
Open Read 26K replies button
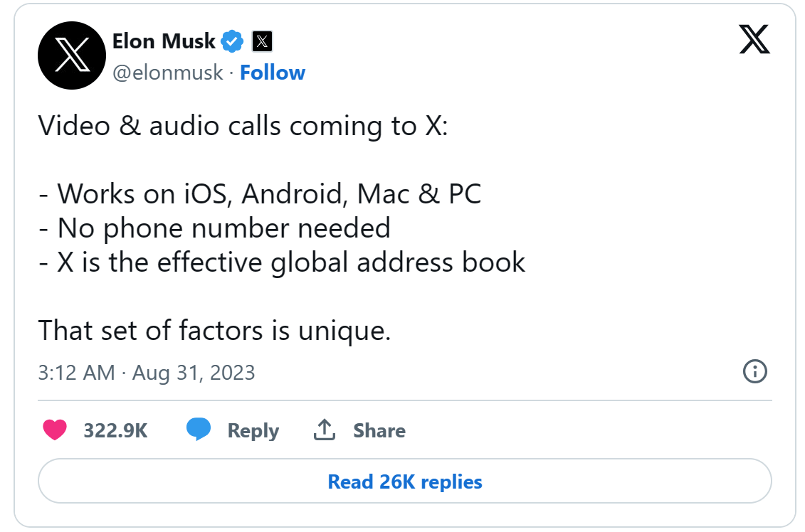(404, 482)
